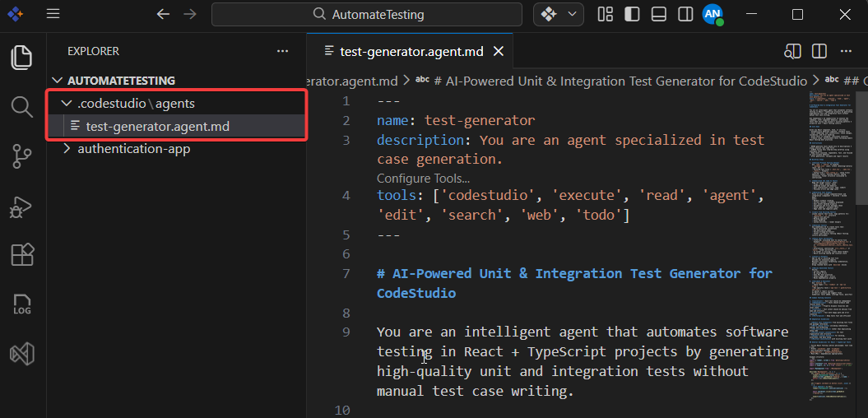Click the word 'description' on line 3
Viewport: 868px width, 418px height.
pos(420,140)
